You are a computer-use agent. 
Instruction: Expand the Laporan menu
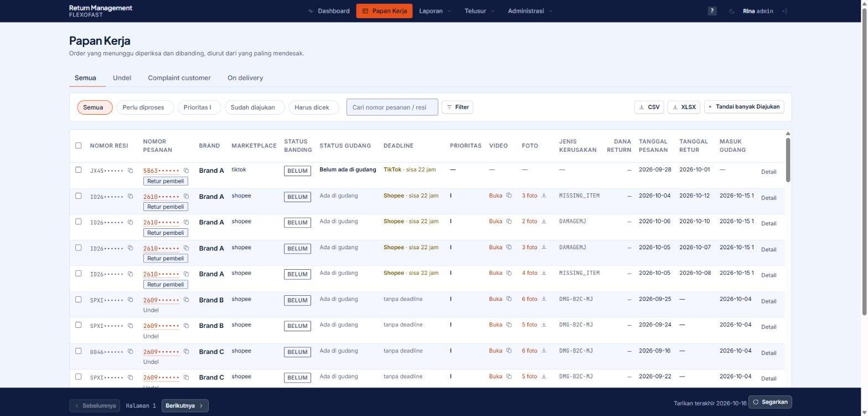tap(435, 11)
